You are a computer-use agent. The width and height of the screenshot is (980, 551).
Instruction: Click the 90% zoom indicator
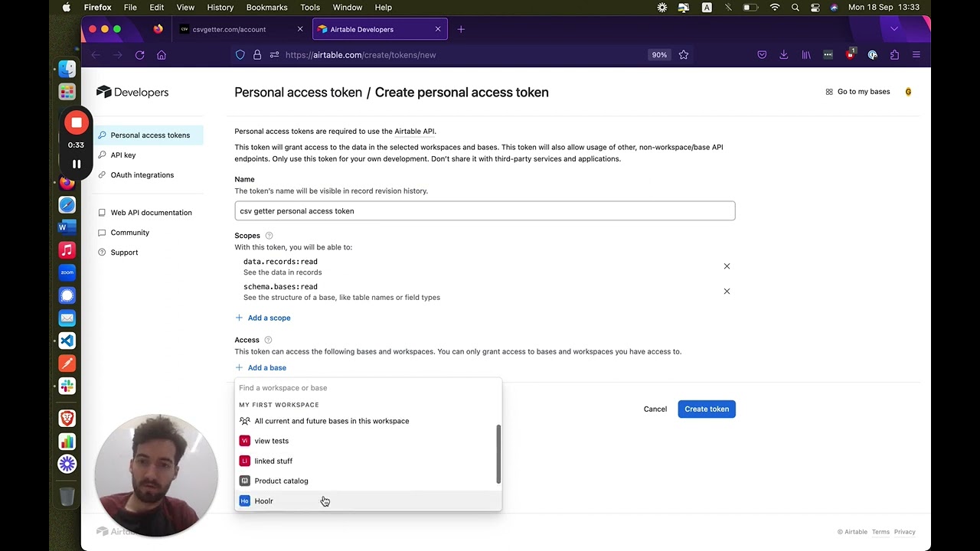[x=659, y=55]
